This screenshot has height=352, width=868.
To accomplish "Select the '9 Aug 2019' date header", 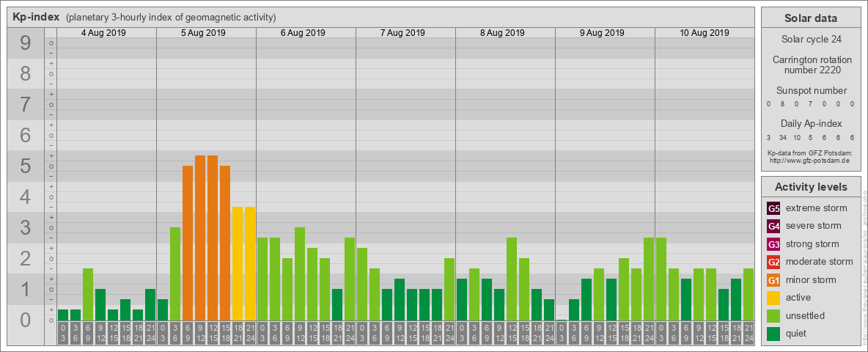I will coord(602,33).
